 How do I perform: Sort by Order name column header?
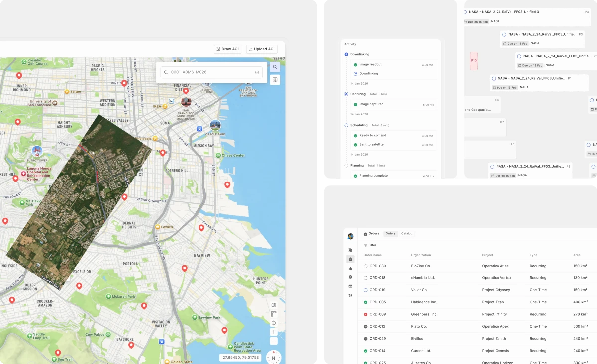(372, 255)
